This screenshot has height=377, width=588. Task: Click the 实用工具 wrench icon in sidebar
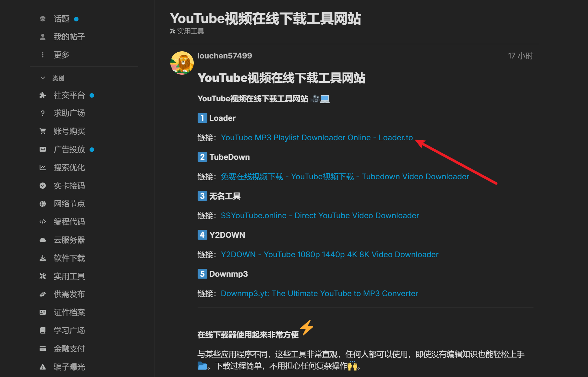point(43,276)
